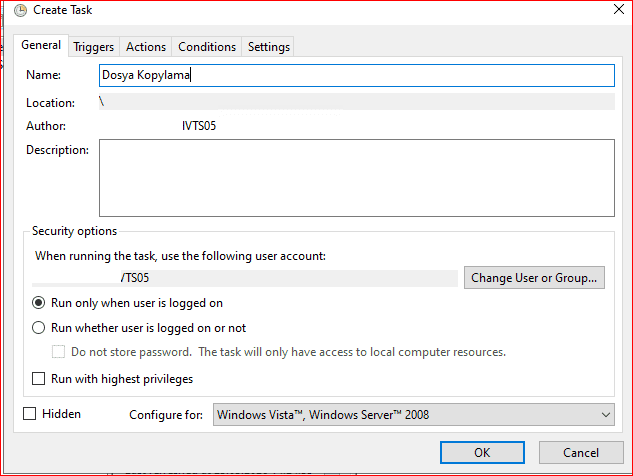Choose Run whether user is logged on or not
This screenshot has height=476, width=633.
click(39, 328)
